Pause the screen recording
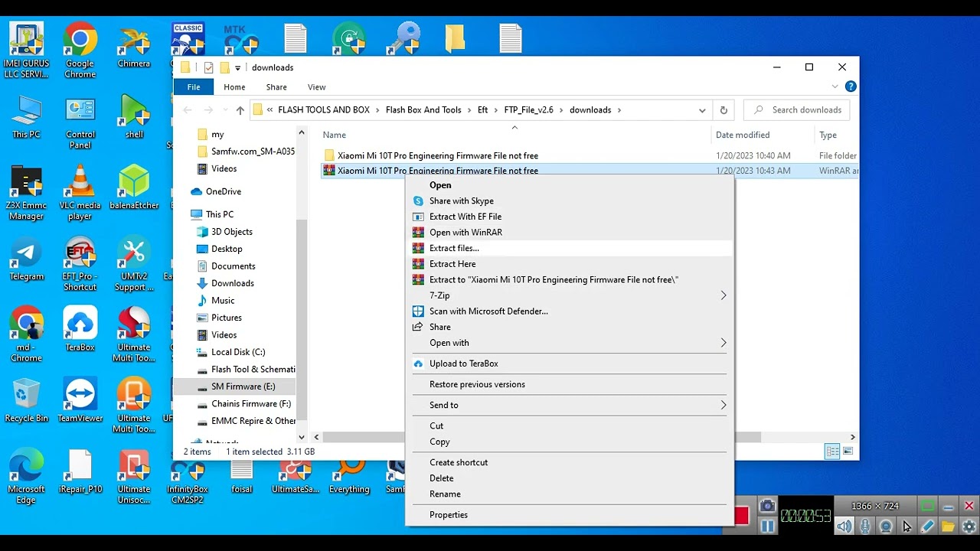980x551 pixels. (768, 526)
